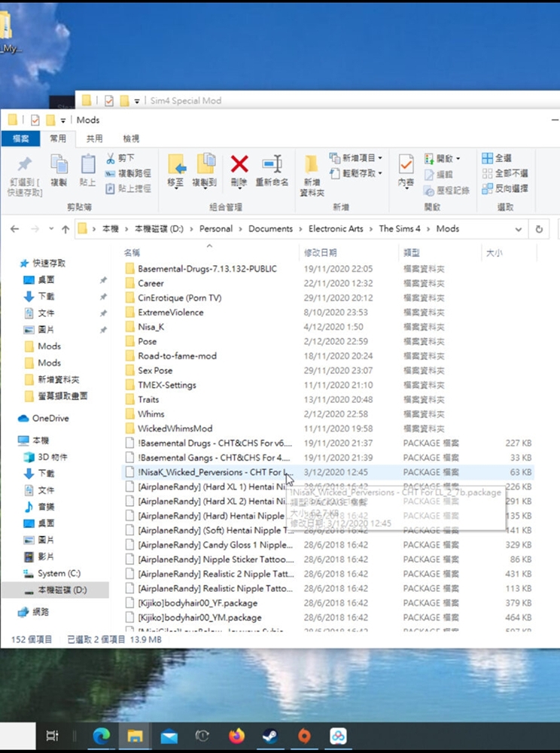Click the Select none icon
560x753 pixels.
click(487, 173)
